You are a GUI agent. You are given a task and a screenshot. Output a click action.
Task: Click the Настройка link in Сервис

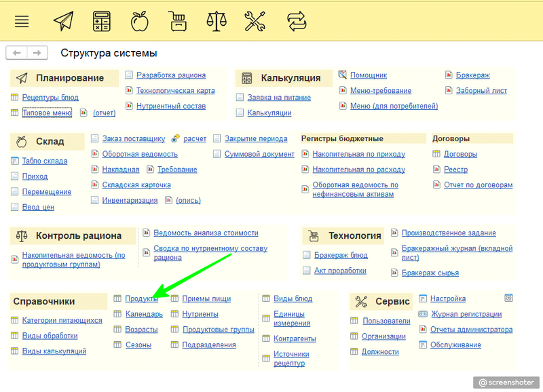coord(447,298)
